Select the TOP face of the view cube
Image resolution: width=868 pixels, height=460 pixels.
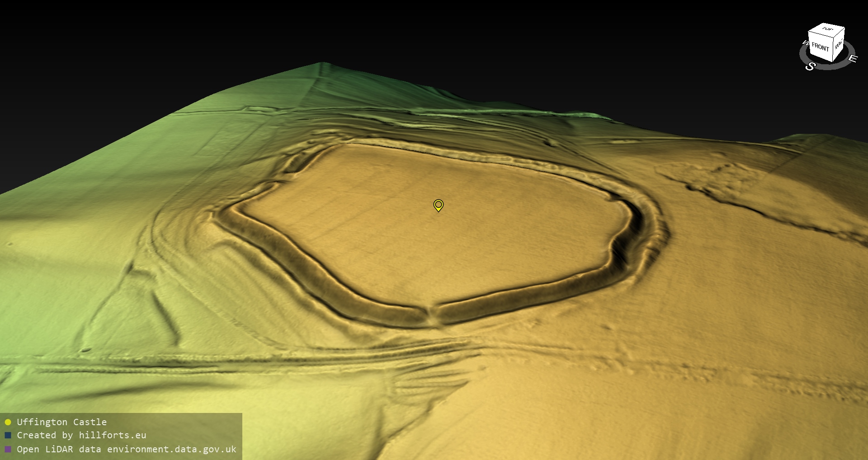[827, 31]
